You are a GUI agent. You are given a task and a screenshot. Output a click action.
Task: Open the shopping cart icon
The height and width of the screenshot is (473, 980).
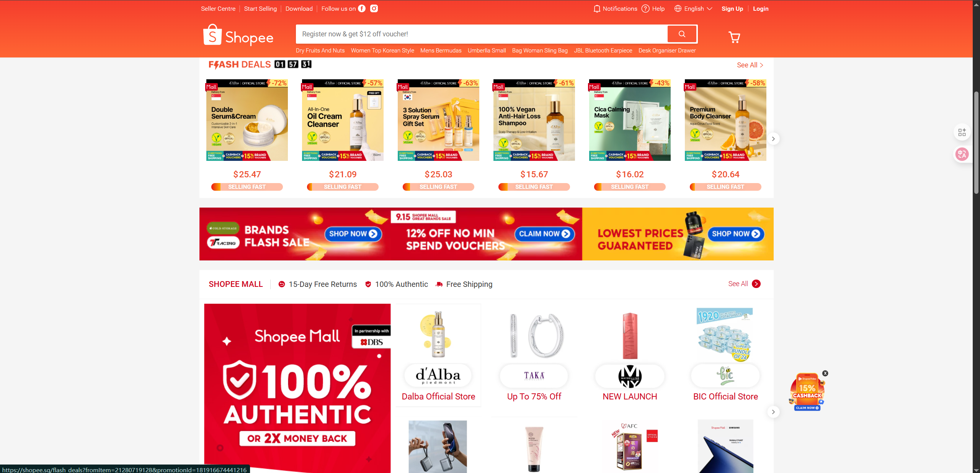tap(734, 37)
